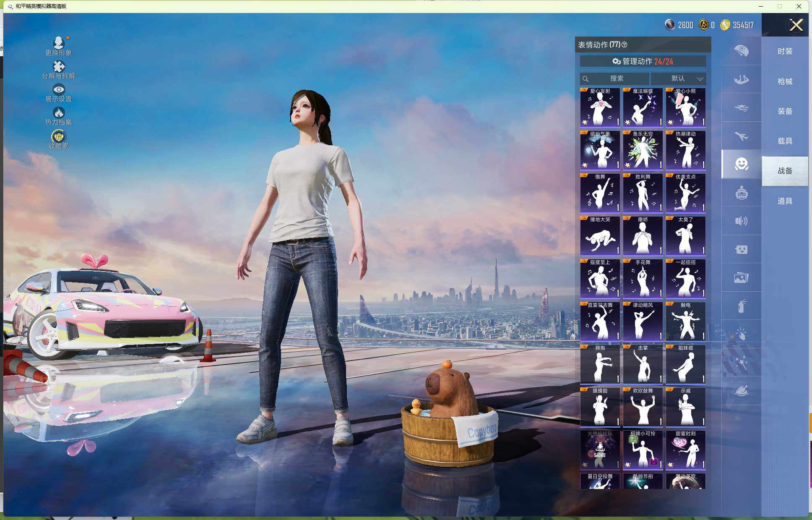Open the parachute skins category

tap(741, 51)
